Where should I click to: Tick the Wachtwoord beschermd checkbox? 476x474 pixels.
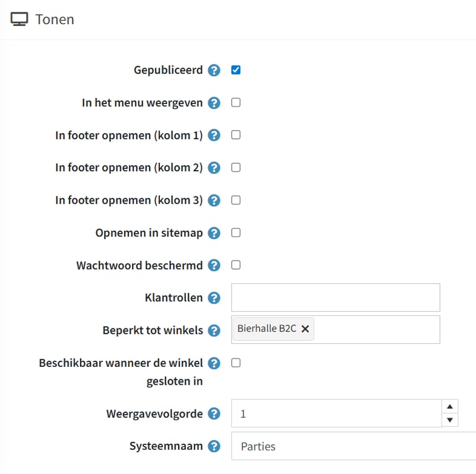[236, 265]
